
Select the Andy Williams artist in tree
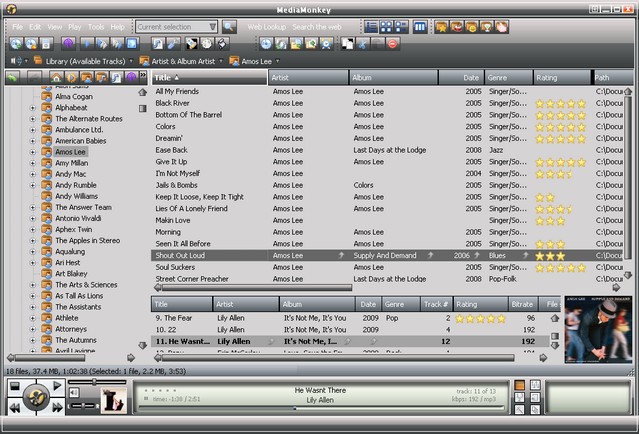click(76, 196)
